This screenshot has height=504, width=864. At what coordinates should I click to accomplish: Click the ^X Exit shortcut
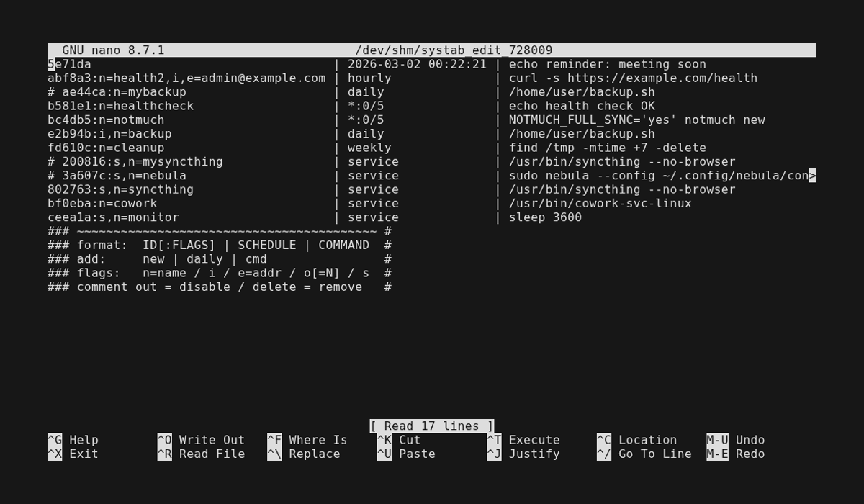73,454
